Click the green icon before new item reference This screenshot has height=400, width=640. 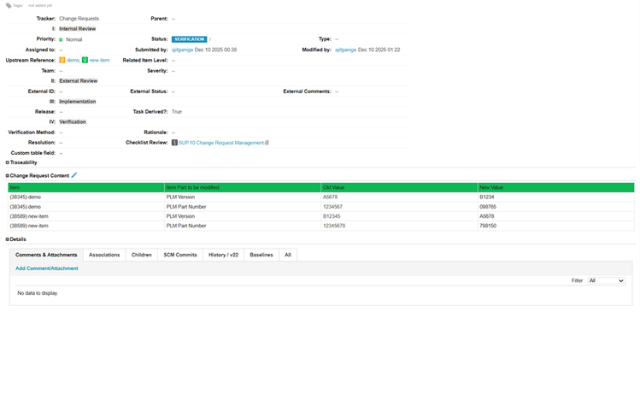pyautogui.click(x=85, y=60)
